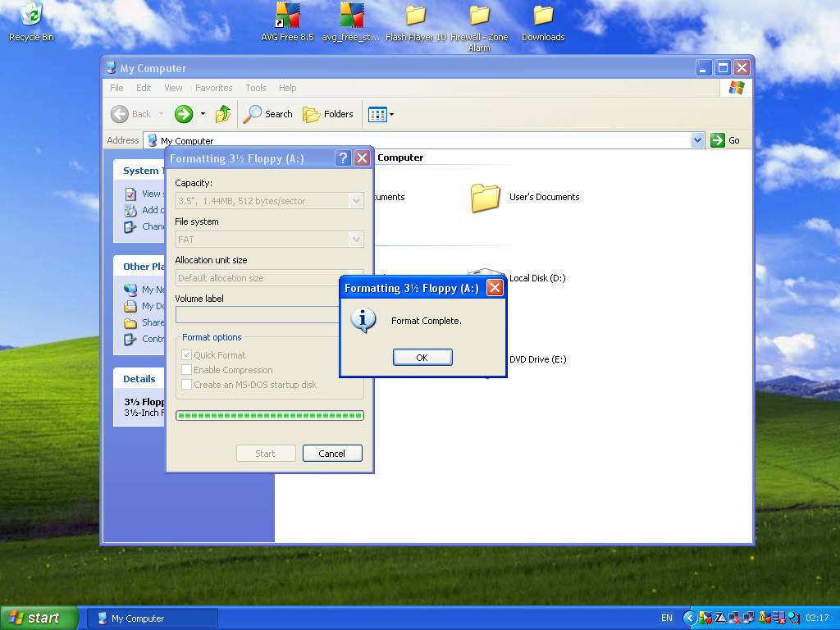
Task: Open Search in the My Computer toolbar
Action: click(268, 114)
